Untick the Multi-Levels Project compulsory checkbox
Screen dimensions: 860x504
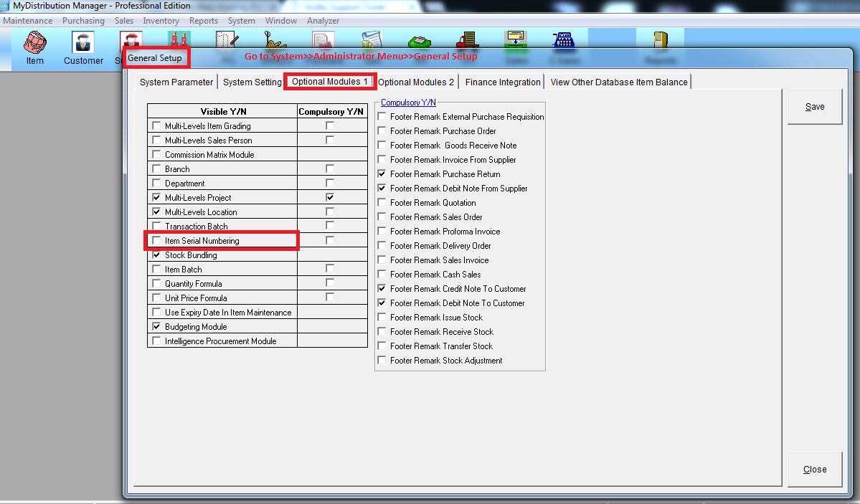(x=330, y=197)
